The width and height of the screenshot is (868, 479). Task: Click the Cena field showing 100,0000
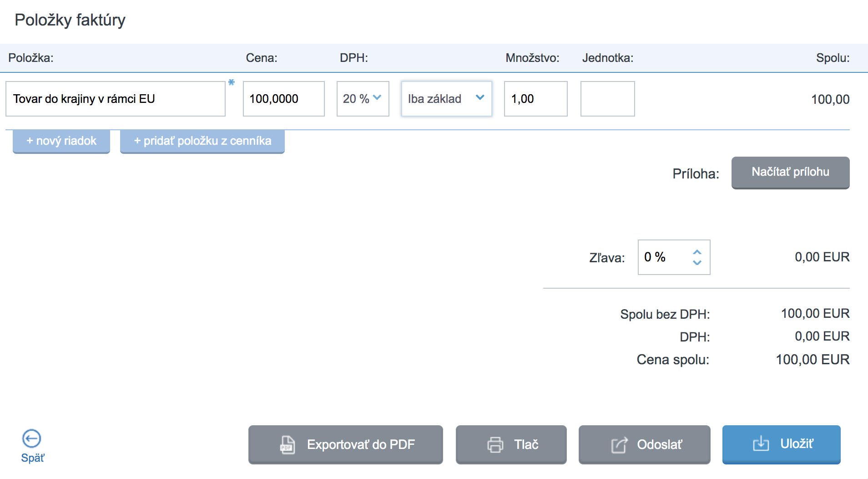pyautogui.click(x=283, y=99)
